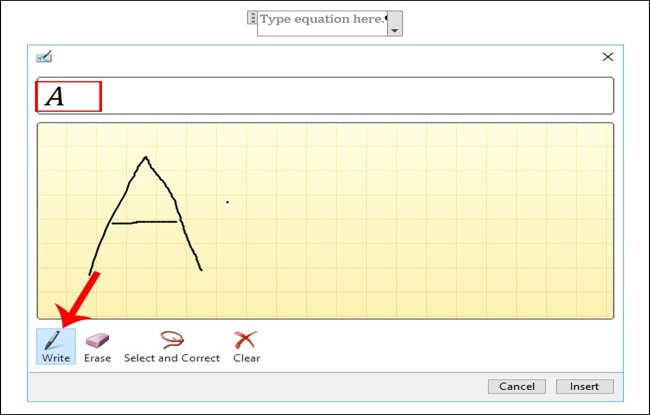Click the recognized letter A in preview

56,96
